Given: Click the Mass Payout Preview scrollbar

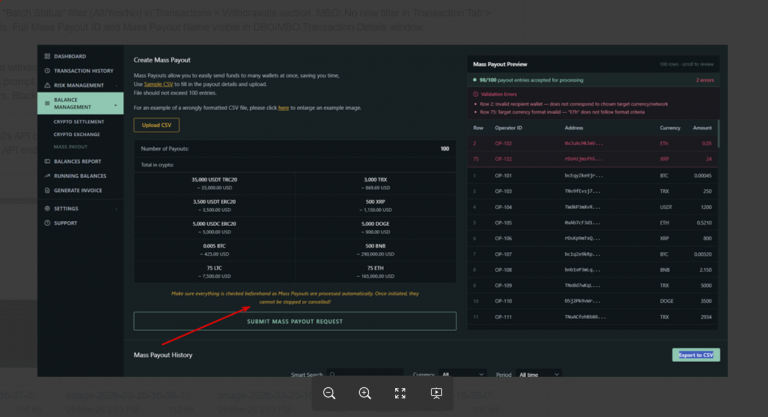Looking at the screenshot, I should tap(719, 133).
